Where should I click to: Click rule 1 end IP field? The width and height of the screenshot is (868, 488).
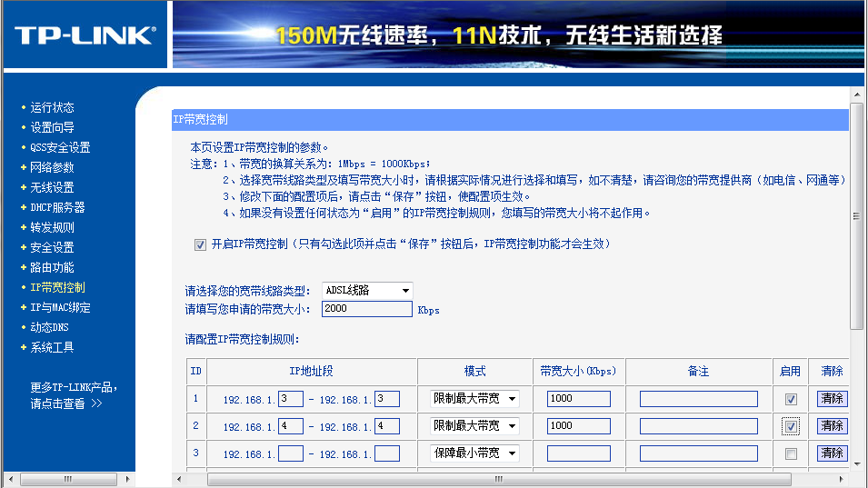click(387, 399)
